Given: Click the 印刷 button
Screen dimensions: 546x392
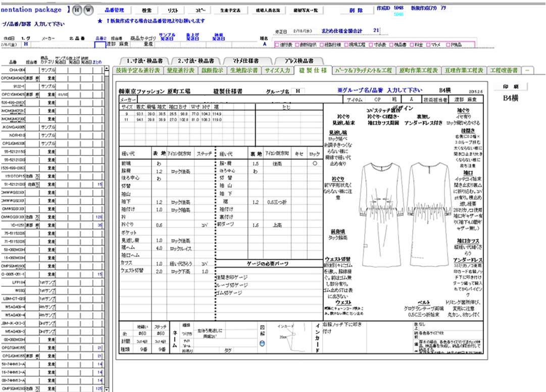Looking at the screenshot, I should coord(511,87).
